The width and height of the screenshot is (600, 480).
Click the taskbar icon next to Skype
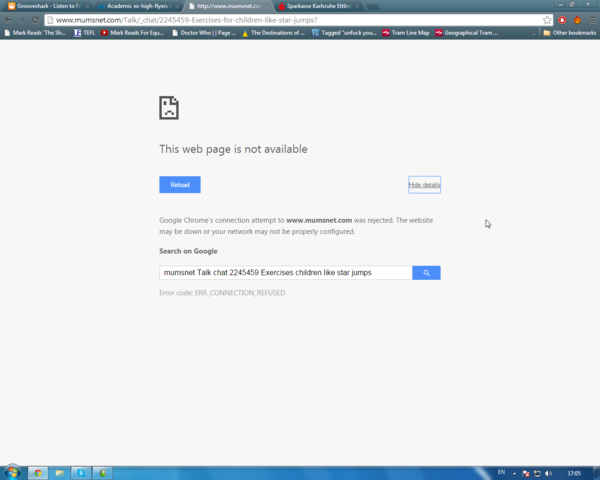(x=102, y=473)
